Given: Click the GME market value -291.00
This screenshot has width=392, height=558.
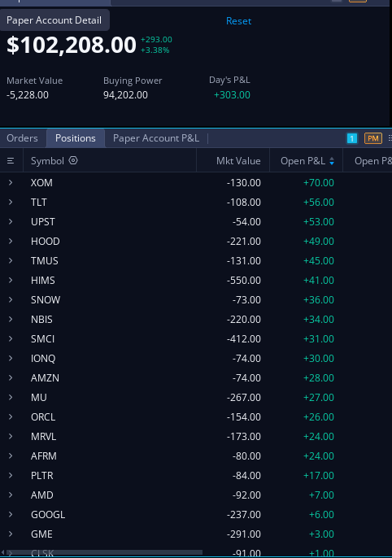Looking at the screenshot, I should point(244,534).
